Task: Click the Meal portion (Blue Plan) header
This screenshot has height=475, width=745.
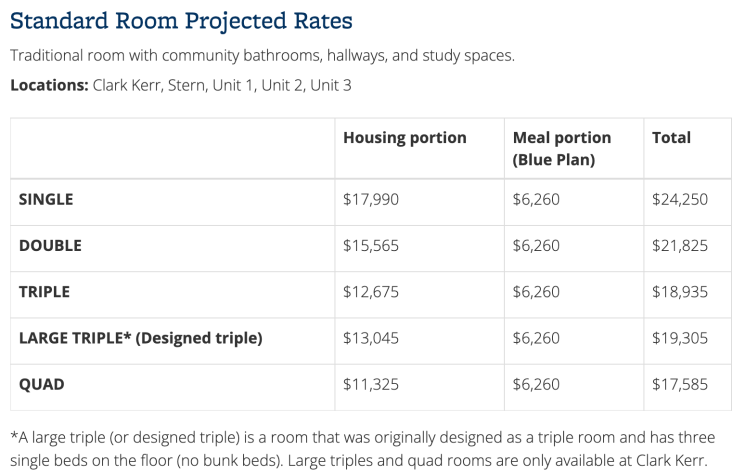Action: tap(561, 148)
